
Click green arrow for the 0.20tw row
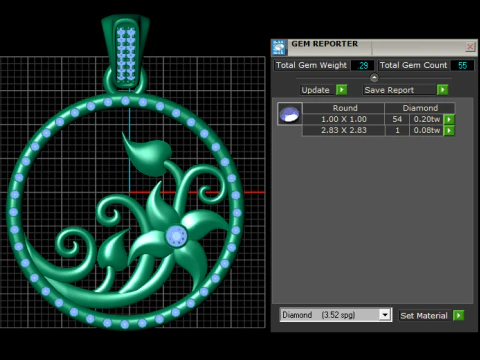pos(449,119)
